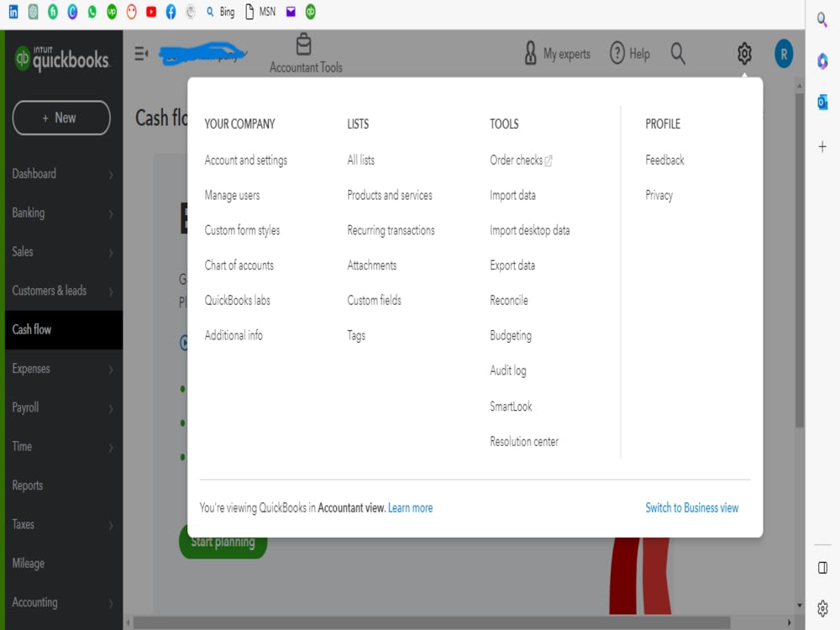Screen dimensions: 840x630
Task: Open the purple mail bookmark icon
Action: point(291,12)
